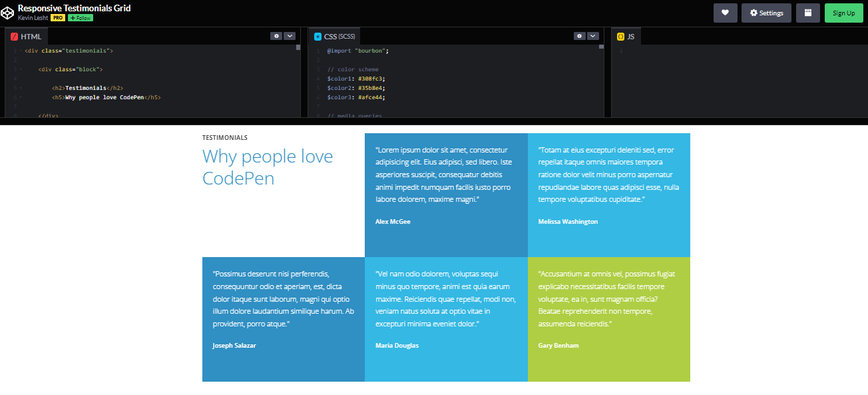
Task: Click the green Gary Benham testimonial block
Action: pyautogui.click(x=608, y=318)
